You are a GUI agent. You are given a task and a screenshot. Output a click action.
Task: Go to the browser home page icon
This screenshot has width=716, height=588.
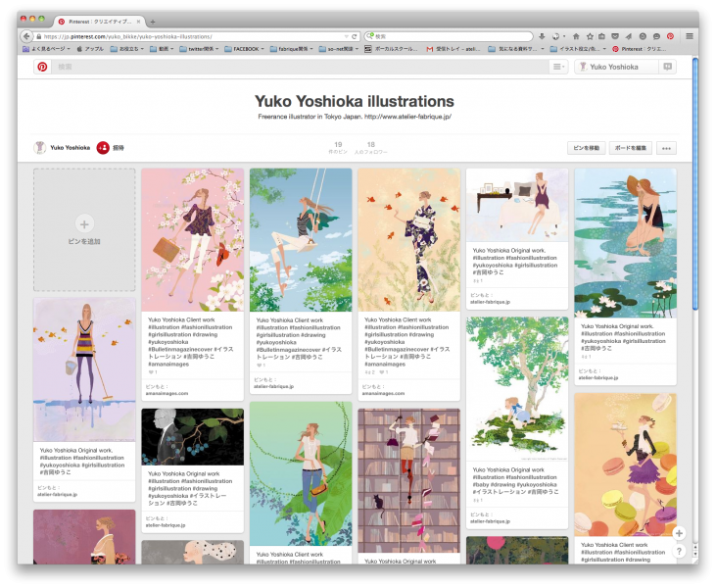pos(576,36)
